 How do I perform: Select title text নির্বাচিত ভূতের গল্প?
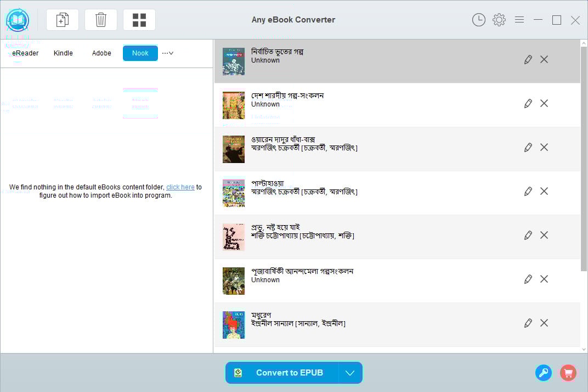click(x=277, y=52)
